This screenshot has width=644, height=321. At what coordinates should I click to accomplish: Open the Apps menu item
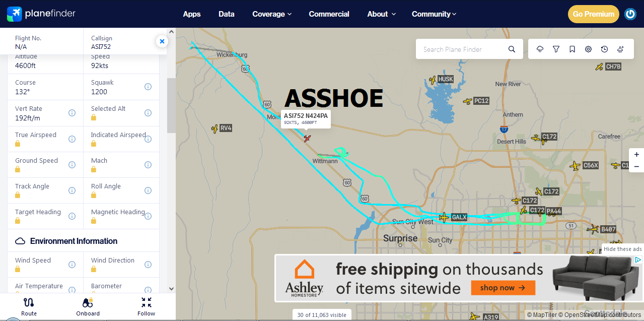pyautogui.click(x=192, y=14)
